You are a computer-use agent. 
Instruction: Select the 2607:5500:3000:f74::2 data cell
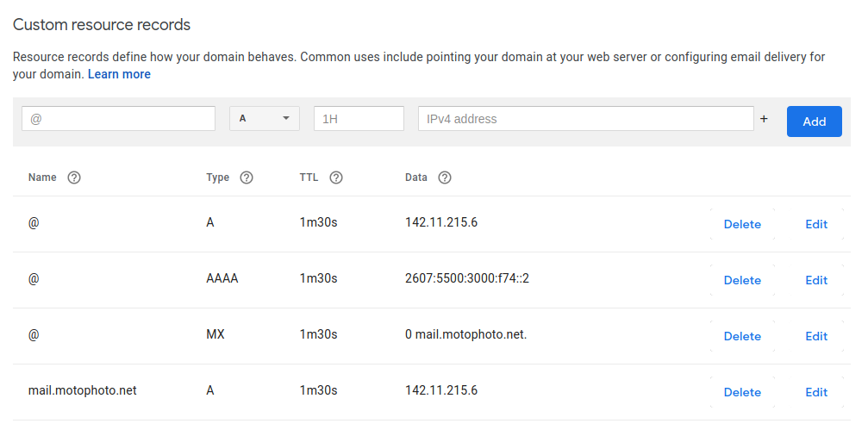(x=466, y=278)
